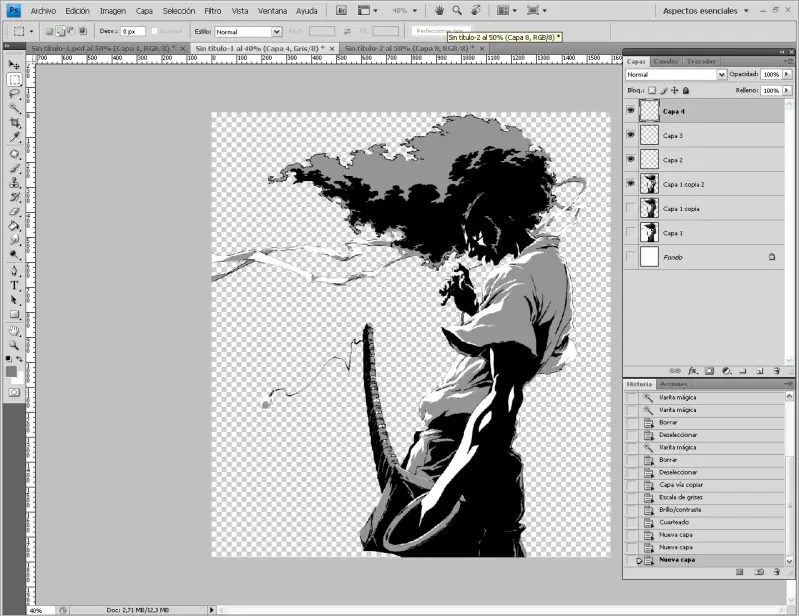Viewport: 799px width, 616px height.
Task: Click the foreground gray color swatch
Action: click(11, 371)
